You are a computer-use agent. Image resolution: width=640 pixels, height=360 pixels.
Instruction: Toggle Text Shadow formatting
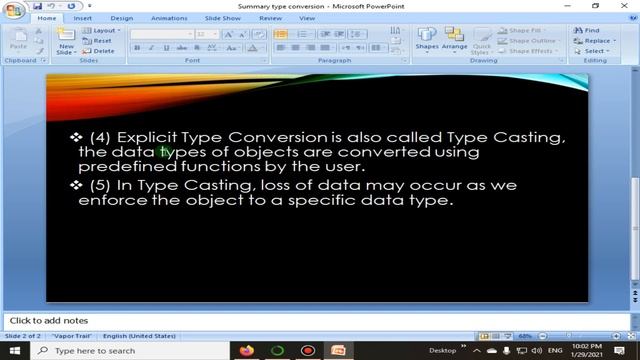(197, 48)
